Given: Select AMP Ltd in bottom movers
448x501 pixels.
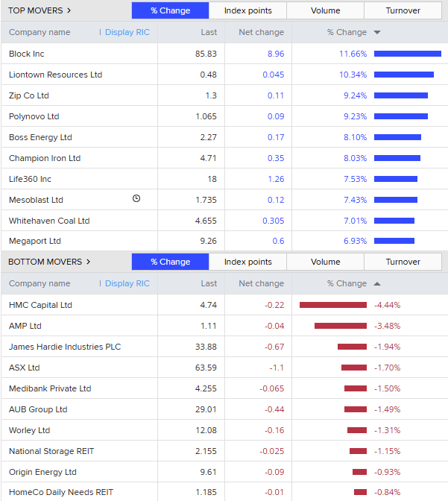Looking at the screenshot, I should tap(25, 326).
